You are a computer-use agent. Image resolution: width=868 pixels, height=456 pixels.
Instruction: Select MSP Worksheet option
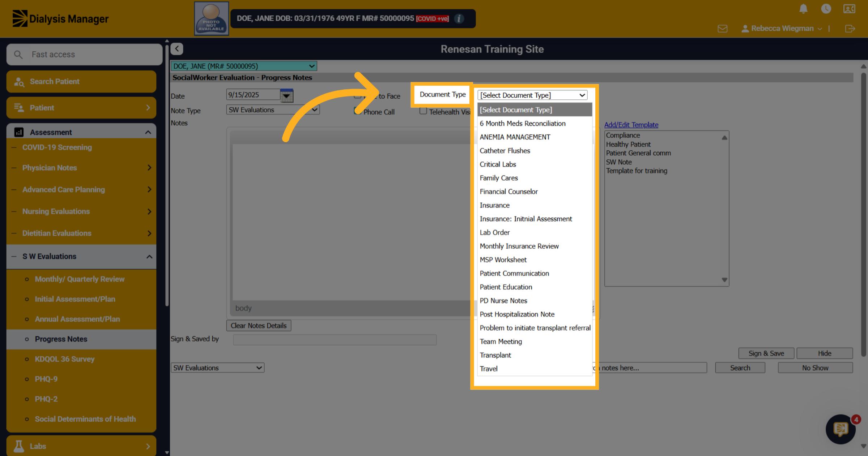pos(535,260)
